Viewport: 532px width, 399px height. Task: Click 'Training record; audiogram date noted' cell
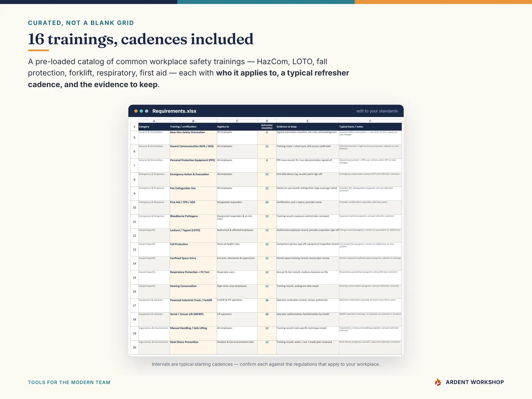308,291
